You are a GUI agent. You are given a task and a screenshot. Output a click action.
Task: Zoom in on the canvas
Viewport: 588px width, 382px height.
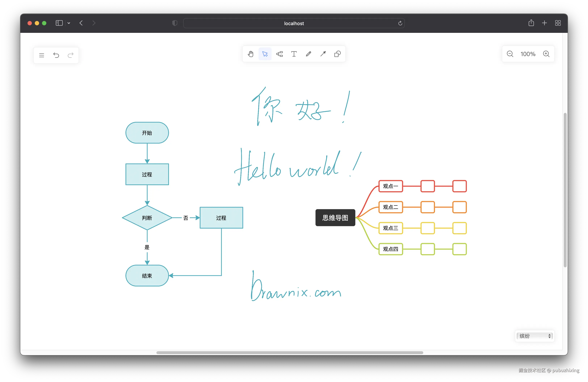[546, 54]
